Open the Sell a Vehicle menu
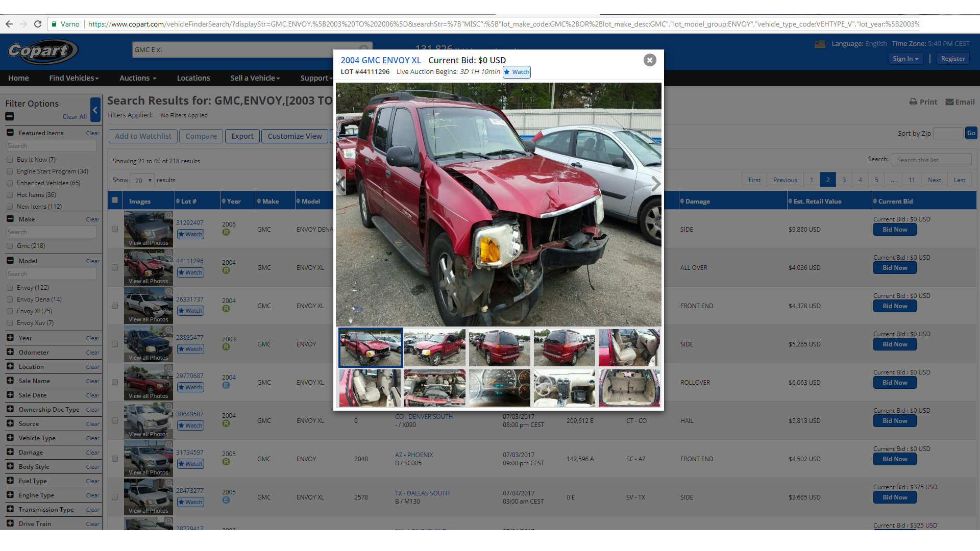 255,78
